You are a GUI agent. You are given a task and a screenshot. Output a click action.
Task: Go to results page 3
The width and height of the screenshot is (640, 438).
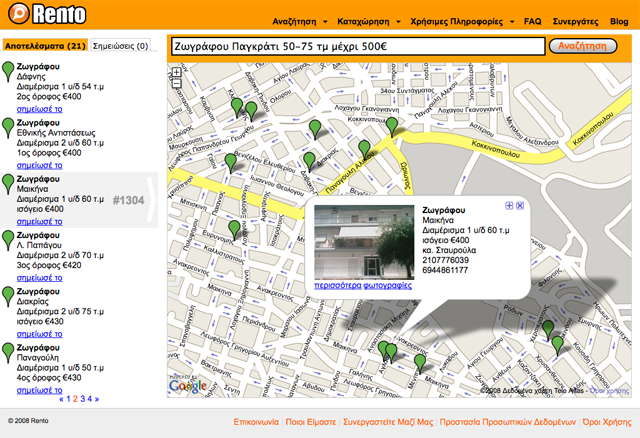[x=82, y=399]
